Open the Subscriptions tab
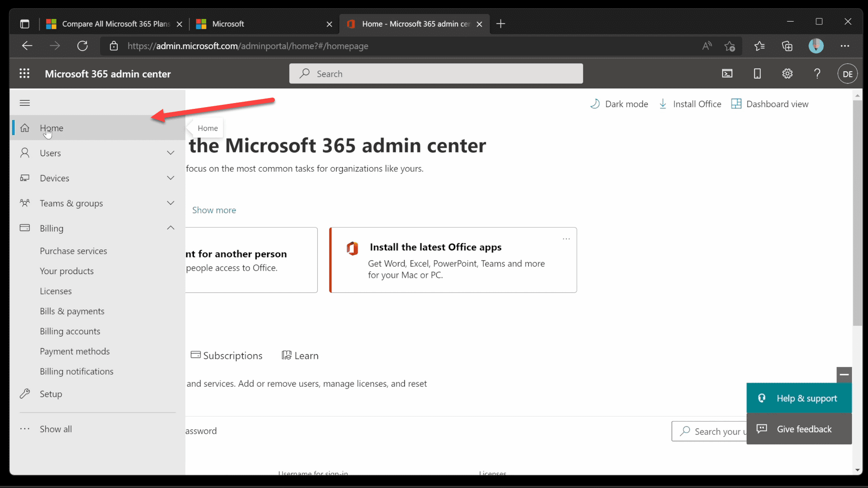Image resolution: width=868 pixels, height=488 pixels. pyautogui.click(x=226, y=356)
